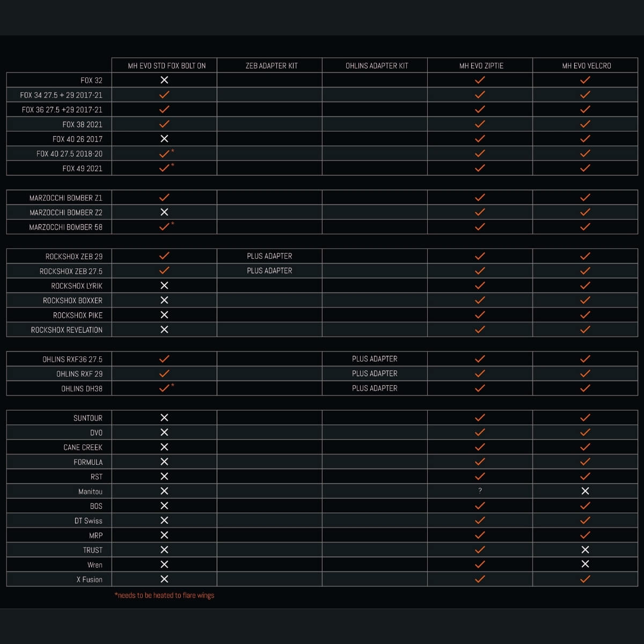The height and width of the screenshot is (644, 644).
Task: Click the Wren row X under MH EVO VELCRO
Action: (x=585, y=564)
